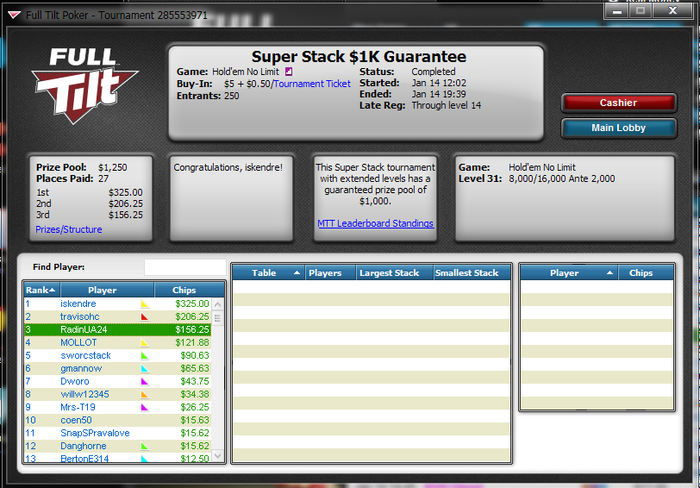
Task: Click the player list scroll down arrow
Action: [218, 456]
